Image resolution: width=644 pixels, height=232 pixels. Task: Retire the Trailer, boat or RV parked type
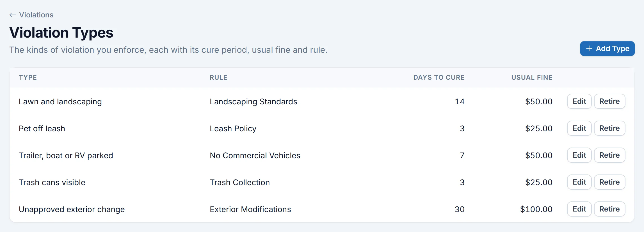click(609, 155)
